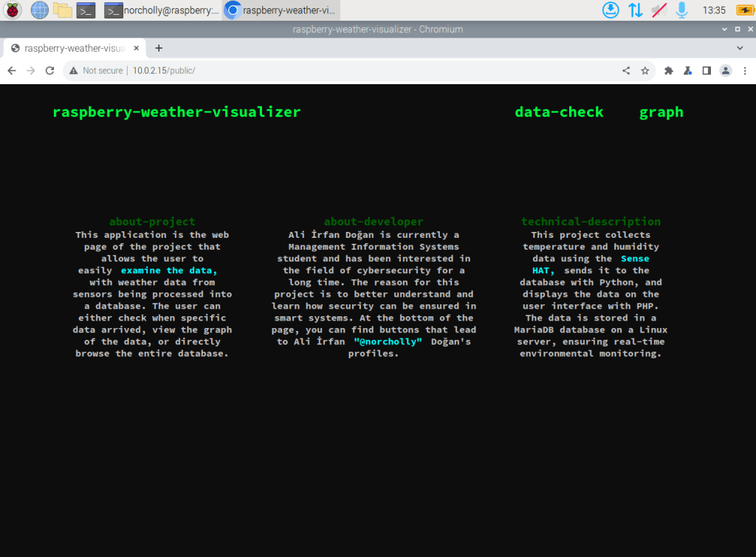Open the graph navigation item
This screenshot has width=756, height=557.
pos(661,112)
